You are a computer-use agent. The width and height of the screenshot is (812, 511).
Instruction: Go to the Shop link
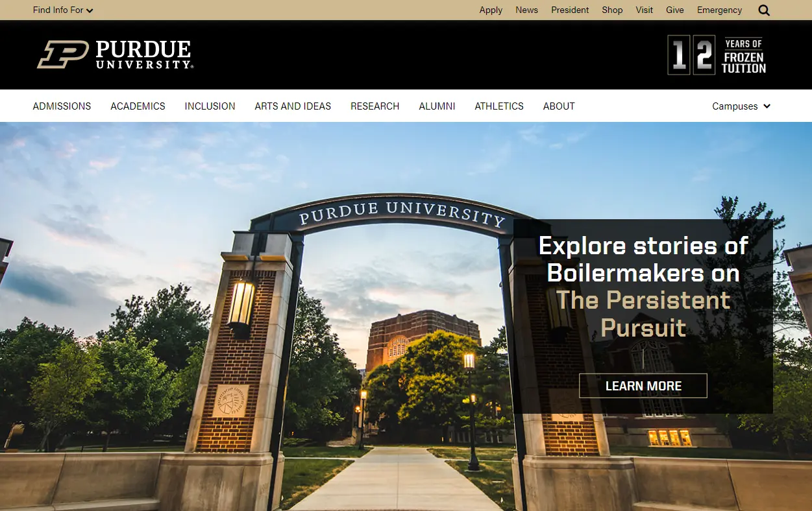pos(612,10)
